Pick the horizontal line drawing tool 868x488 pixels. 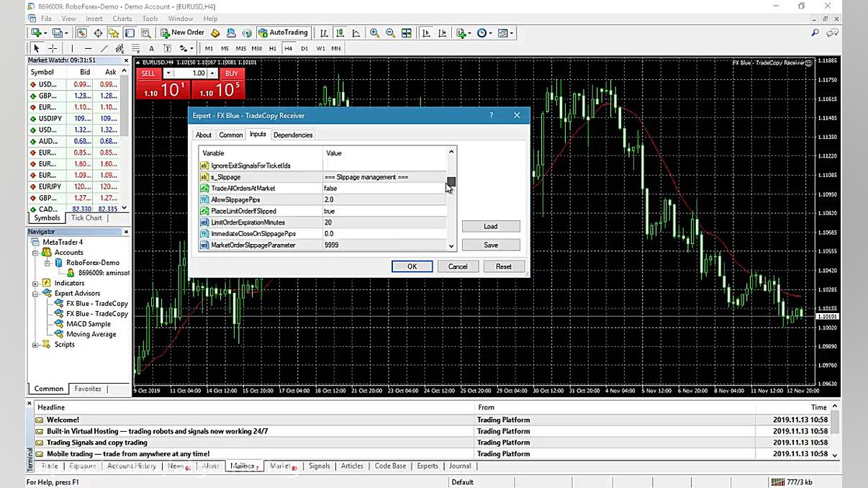(88, 48)
